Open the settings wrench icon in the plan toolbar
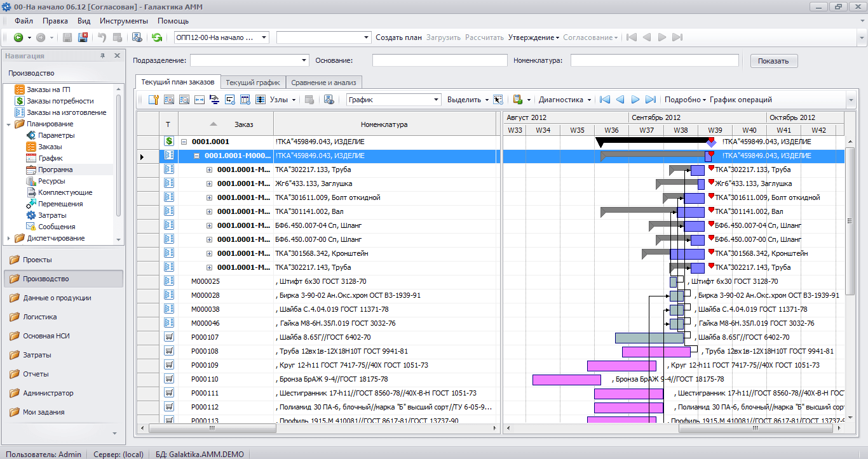 click(153, 100)
